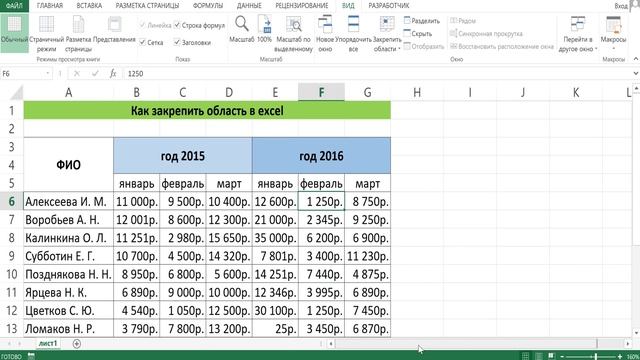This screenshot has height=360, width=640.
Task: Switch to ДАННЫЕ ribbon tab
Action: click(249, 6)
